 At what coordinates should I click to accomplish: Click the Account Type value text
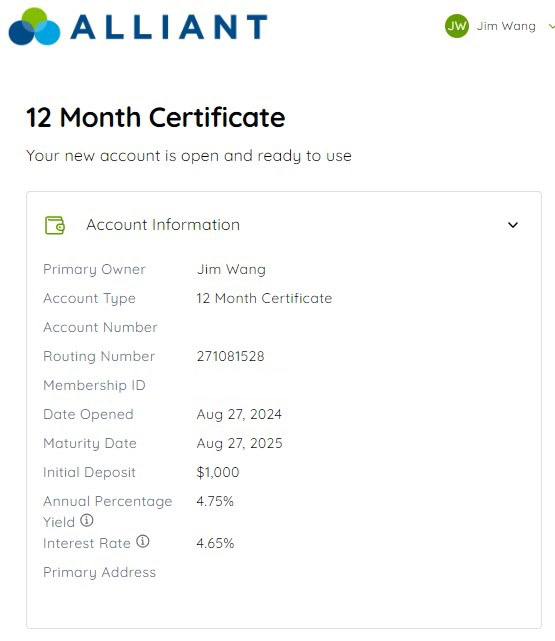tap(264, 298)
